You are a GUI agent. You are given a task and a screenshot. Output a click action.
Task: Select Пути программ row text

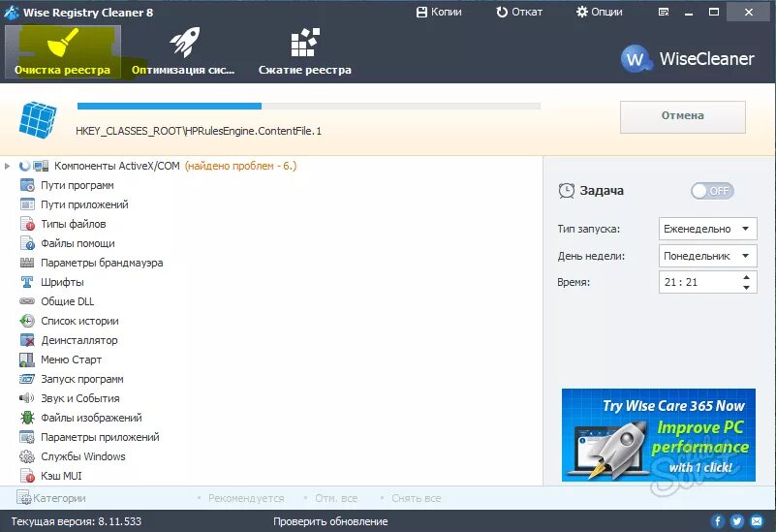(78, 185)
